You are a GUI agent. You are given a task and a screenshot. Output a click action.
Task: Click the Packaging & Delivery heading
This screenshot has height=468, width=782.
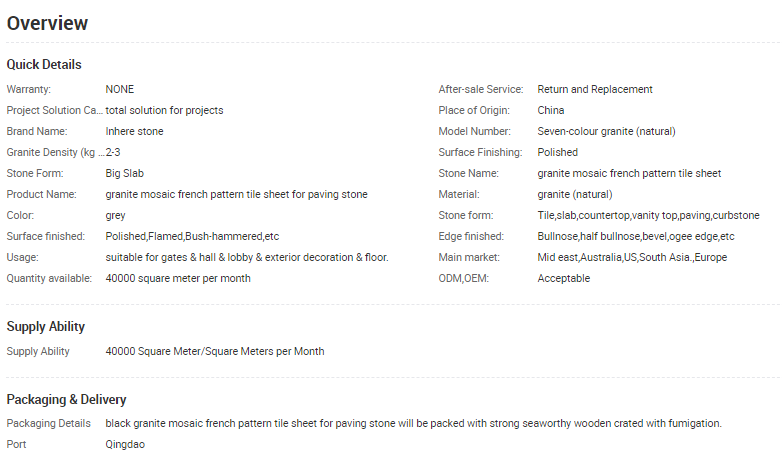click(66, 400)
